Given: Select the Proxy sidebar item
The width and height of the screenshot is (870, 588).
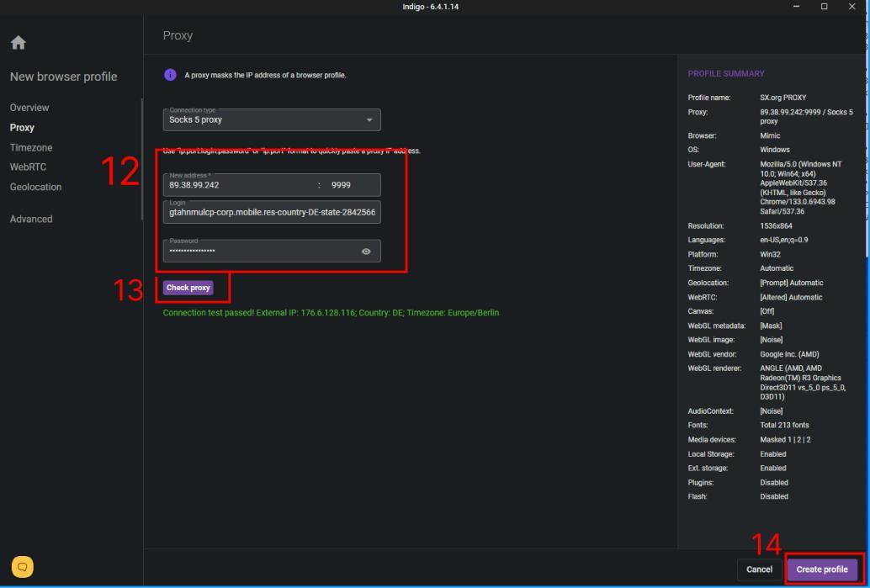Looking at the screenshot, I should tap(22, 128).
